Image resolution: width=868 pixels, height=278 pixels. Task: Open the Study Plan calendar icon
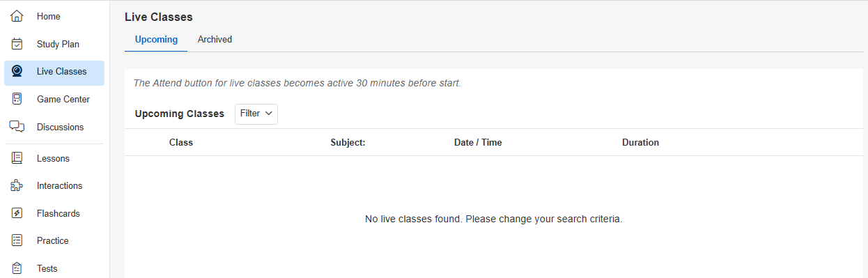[17, 44]
